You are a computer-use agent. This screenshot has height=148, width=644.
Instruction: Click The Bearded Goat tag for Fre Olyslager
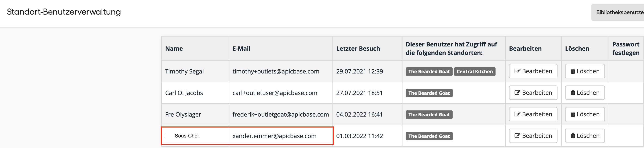(x=429, y=114)
